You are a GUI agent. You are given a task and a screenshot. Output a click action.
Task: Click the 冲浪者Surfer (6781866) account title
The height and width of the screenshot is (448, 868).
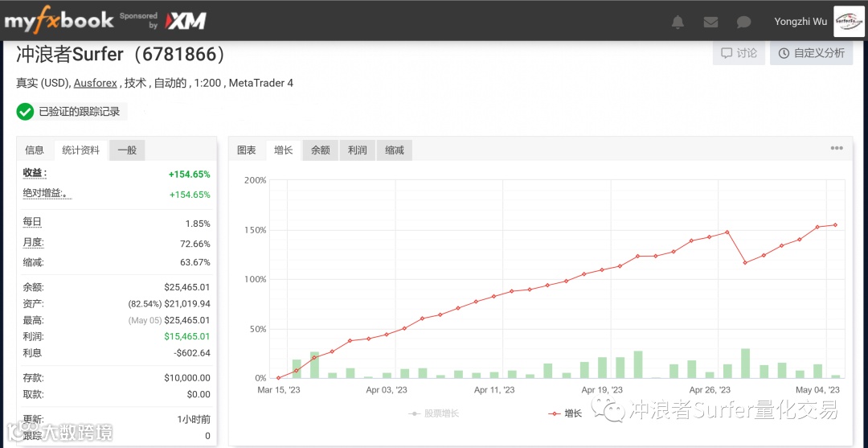[121, 55]
